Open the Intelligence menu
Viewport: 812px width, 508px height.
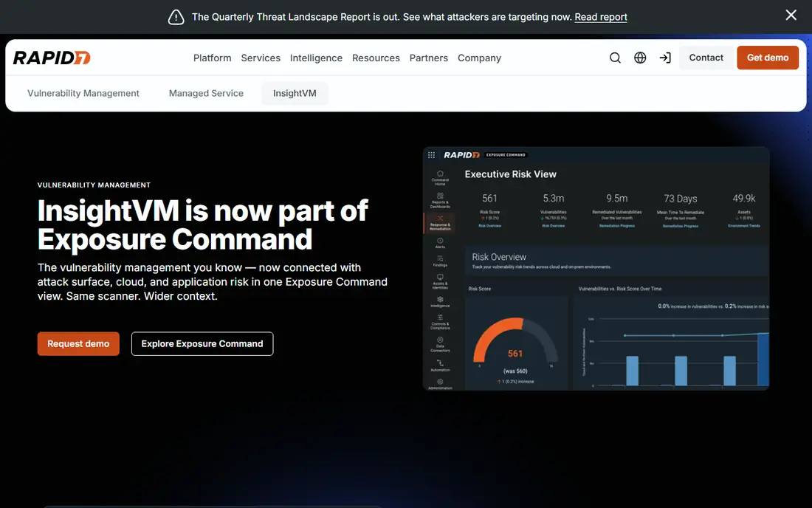click(x=316, y=58)
